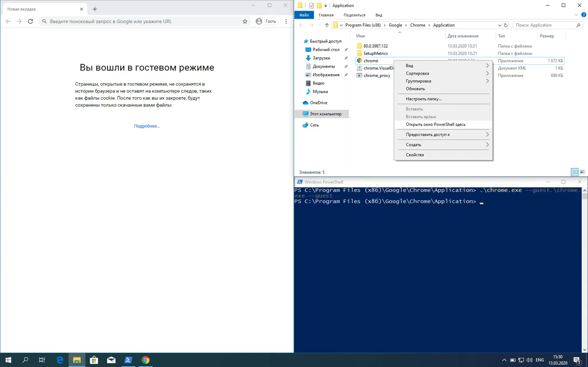The image size is (588, 367).
Task: Select the 80.0.3987.132 folder
Action: [x=375, y=46]
